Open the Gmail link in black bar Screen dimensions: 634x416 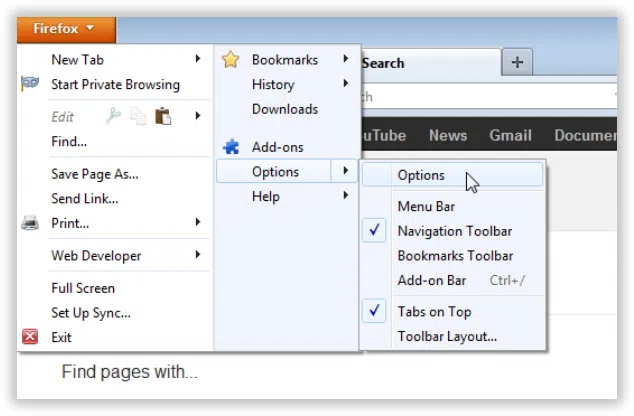510,135
